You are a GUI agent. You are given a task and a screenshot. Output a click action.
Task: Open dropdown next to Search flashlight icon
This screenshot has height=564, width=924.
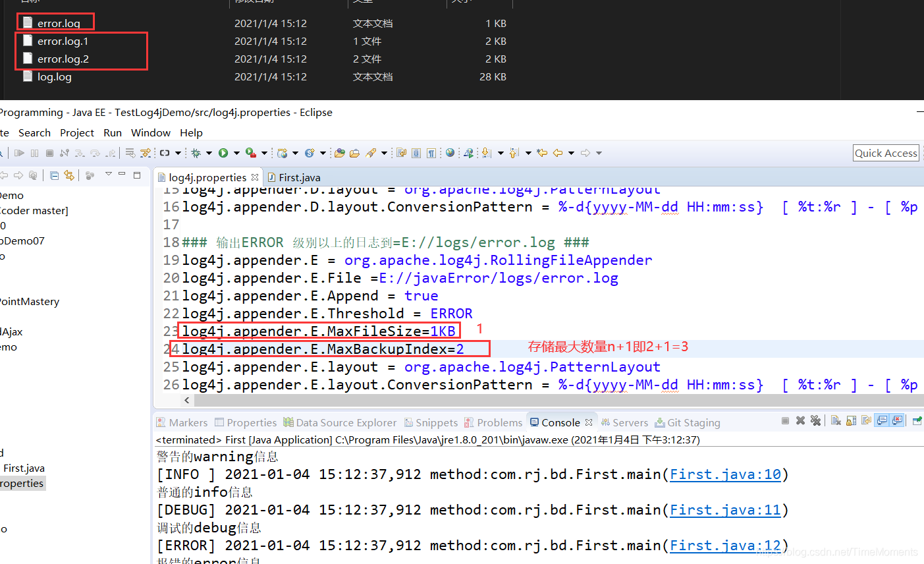click(x=385, y=153)
